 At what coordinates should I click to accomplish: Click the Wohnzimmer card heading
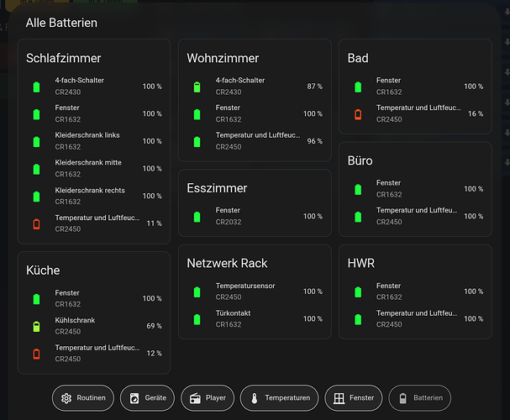tap(223, 58)
